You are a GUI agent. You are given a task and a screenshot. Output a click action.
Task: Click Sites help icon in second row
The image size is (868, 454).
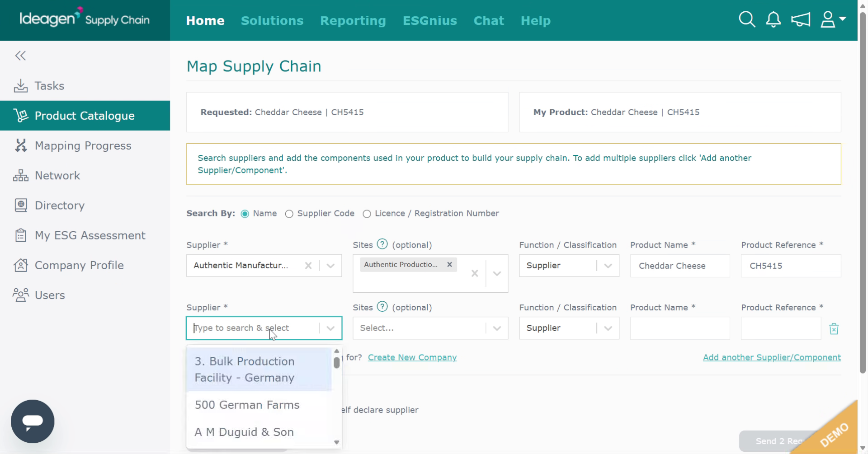pos(382,307)
